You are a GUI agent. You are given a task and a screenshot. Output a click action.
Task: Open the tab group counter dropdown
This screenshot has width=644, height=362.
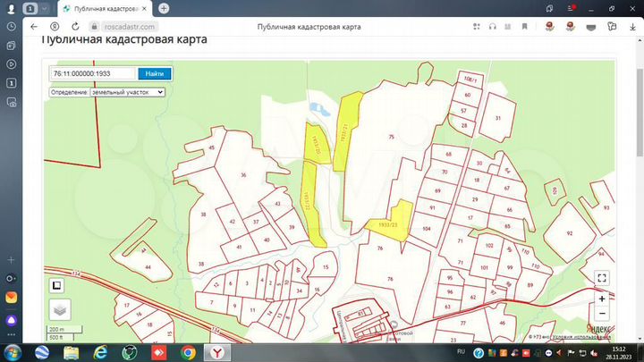click(37, 8)
